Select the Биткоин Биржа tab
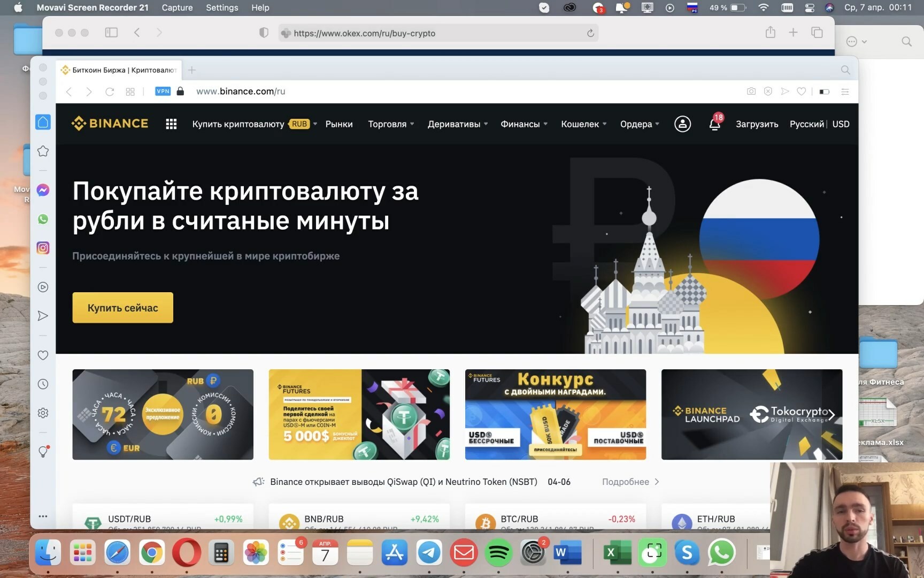Viewport: 924px width, 578px height. (x=119, y=70)
